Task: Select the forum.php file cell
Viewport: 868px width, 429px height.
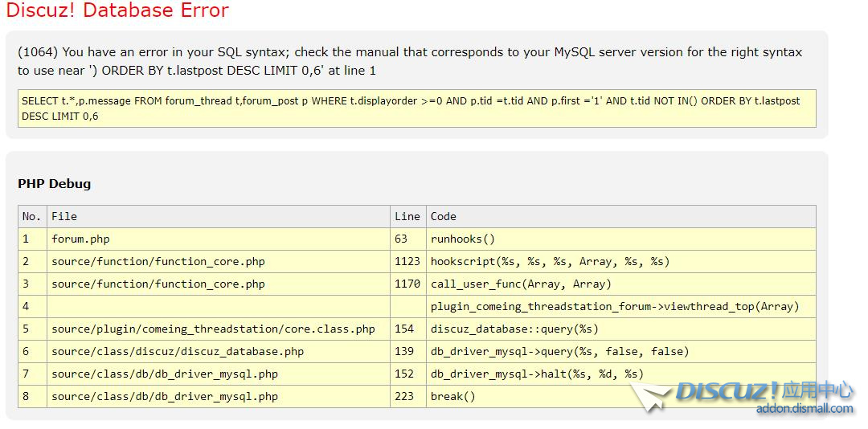Action: (80, 239)
